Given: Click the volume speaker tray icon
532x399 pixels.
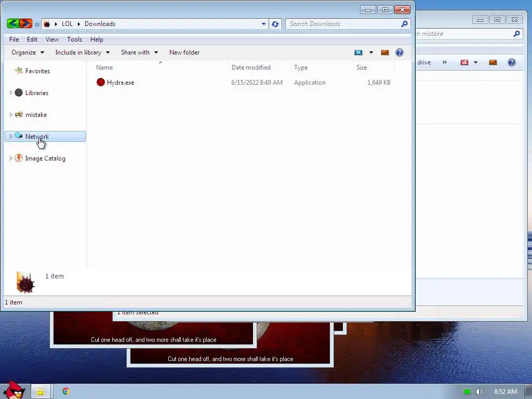Looking at the screenshot, I should pos(479,392).
